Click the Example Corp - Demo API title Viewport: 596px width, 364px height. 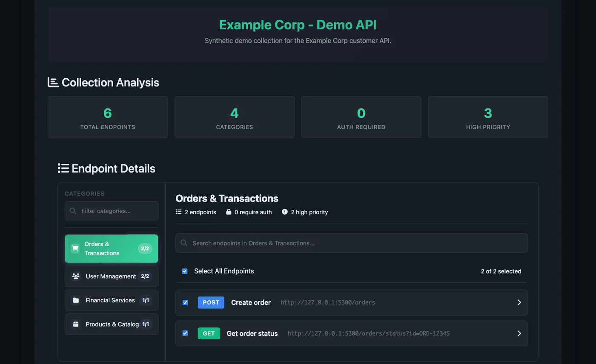[x=298, y=25]
